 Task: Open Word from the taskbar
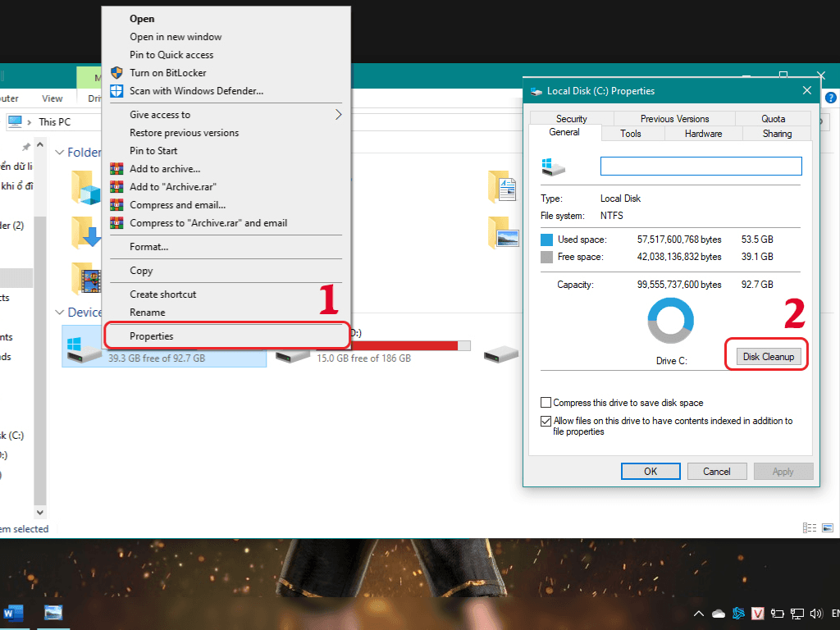[15, 613]
